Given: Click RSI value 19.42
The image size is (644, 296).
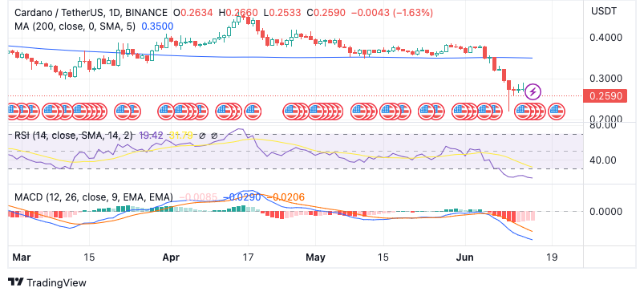Looking at the screenshot, I should point(151,136).
